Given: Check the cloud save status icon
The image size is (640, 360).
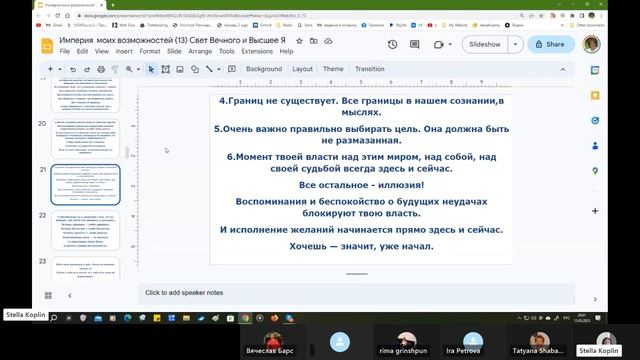Looking at the screenshot, I should coord(328,41).
